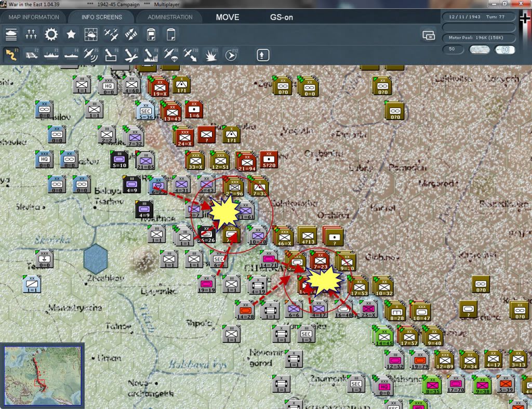Screen dimensions: 532x409
Task: Click the MOVE mode label
Action: 228,17
